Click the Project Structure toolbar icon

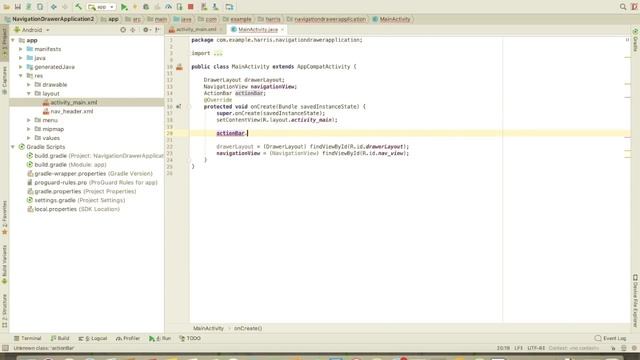coord(229,7)
